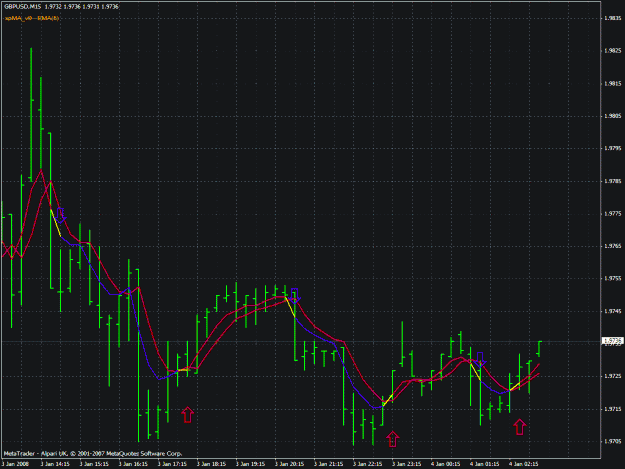Click the 3 Jan 21:15 time label
The height and width of the screenshot is (469, 625).
tap(328, 464)
